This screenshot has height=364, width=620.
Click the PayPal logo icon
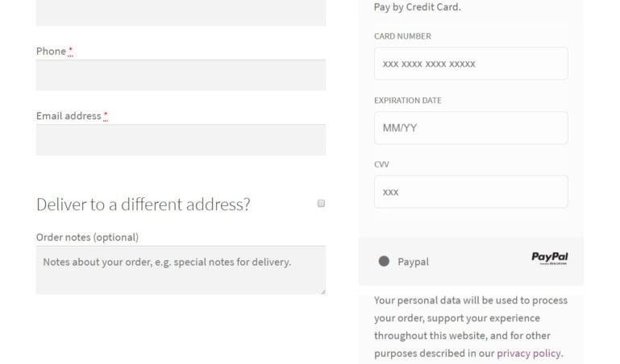pos(550,259)
